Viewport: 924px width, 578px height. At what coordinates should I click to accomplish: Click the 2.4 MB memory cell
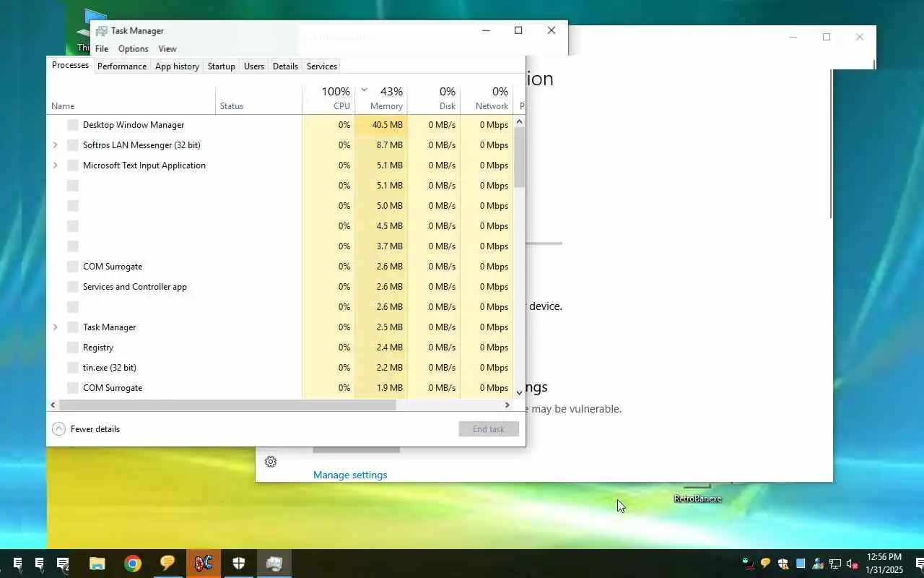[381, 348]
